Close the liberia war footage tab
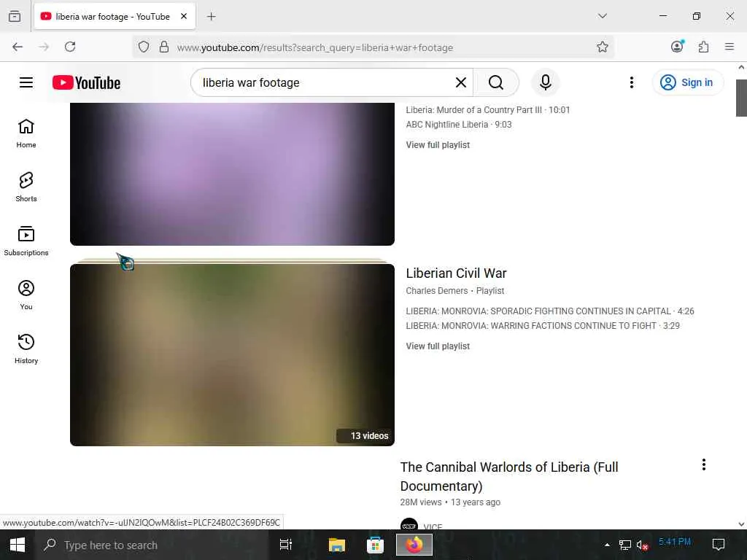This screenshot has height=560, width=747. tap(184, 16)
